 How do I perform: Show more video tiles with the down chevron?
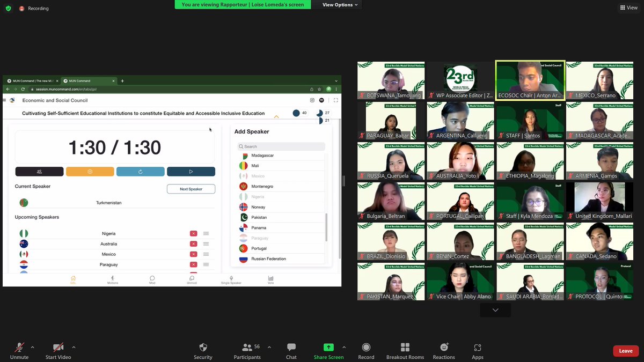point(495,310)
